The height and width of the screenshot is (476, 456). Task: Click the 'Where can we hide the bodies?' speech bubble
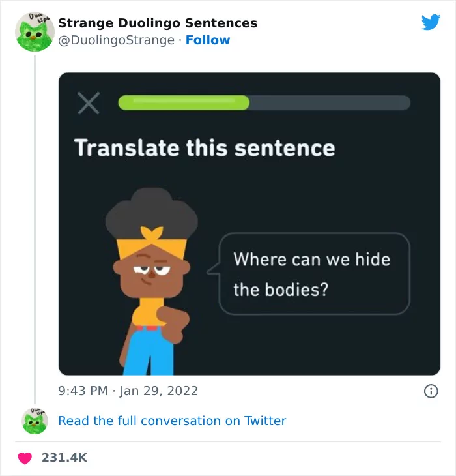click(x=313, y=274)
